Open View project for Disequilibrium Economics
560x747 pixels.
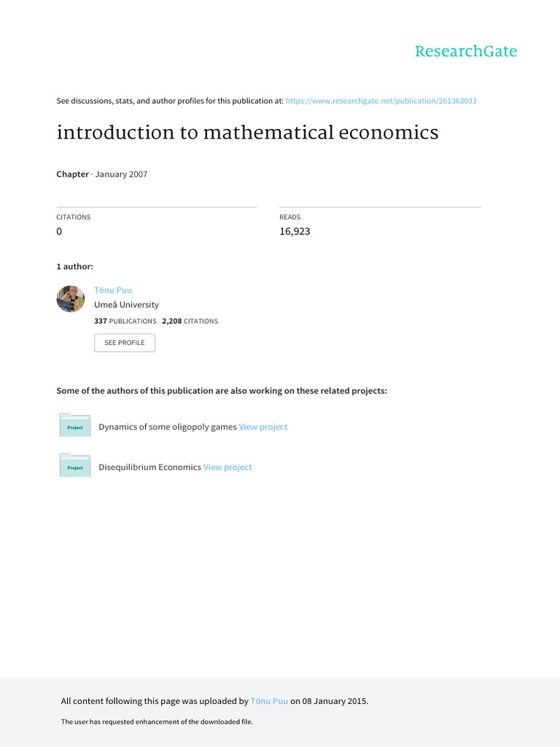click(x=227, y=467)
